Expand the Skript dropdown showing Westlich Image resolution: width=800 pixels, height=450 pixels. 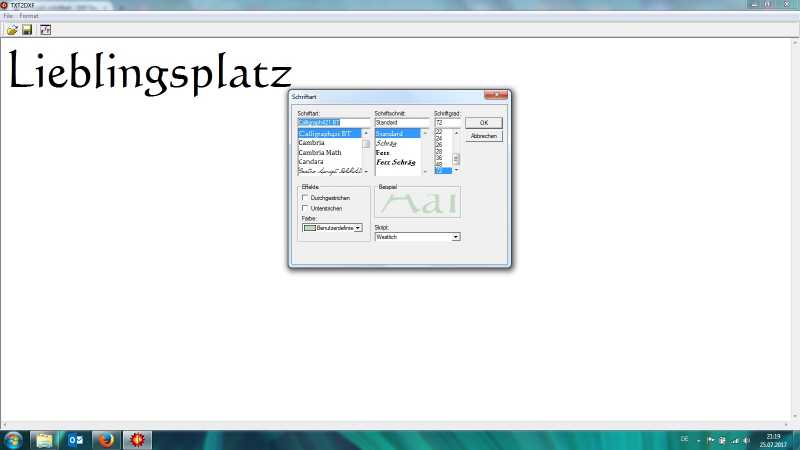coord(455,237)
